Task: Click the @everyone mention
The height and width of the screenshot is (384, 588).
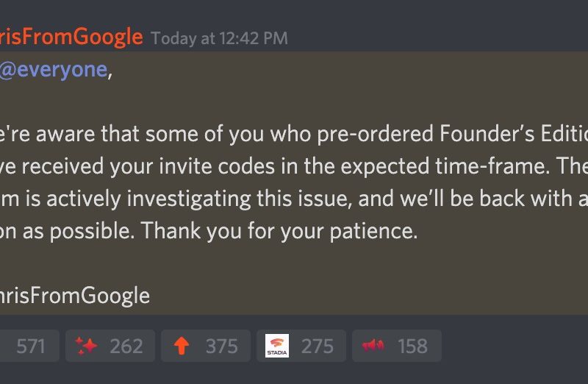Action: pyautogui.click(x=53, y=71)
